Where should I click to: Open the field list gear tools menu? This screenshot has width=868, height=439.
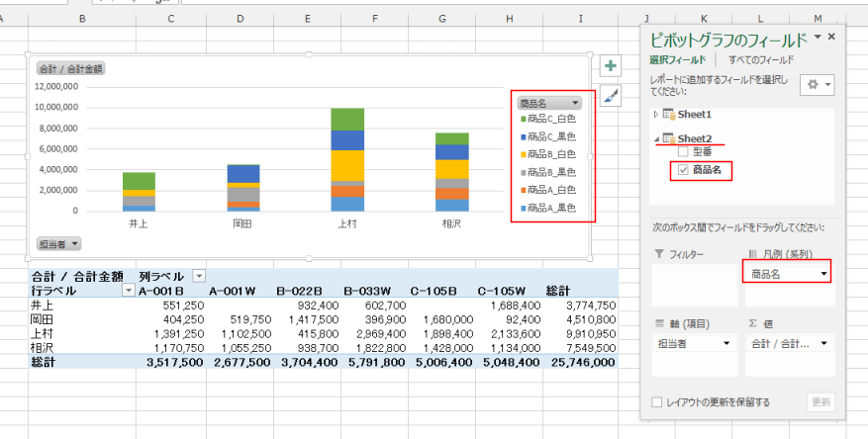click(x=818, y=85)
